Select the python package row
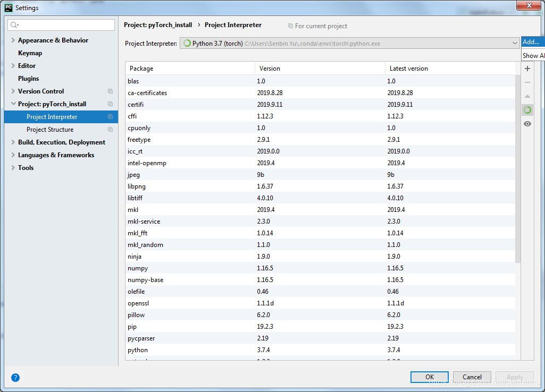The width and height of the screenshot is (545, 392). [x=320, y=350]
